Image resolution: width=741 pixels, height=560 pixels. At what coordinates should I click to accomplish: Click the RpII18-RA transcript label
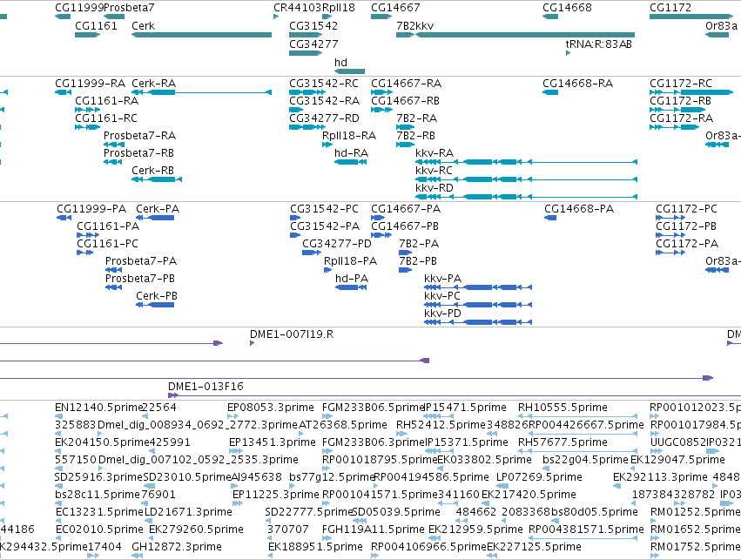click(349, 136)
